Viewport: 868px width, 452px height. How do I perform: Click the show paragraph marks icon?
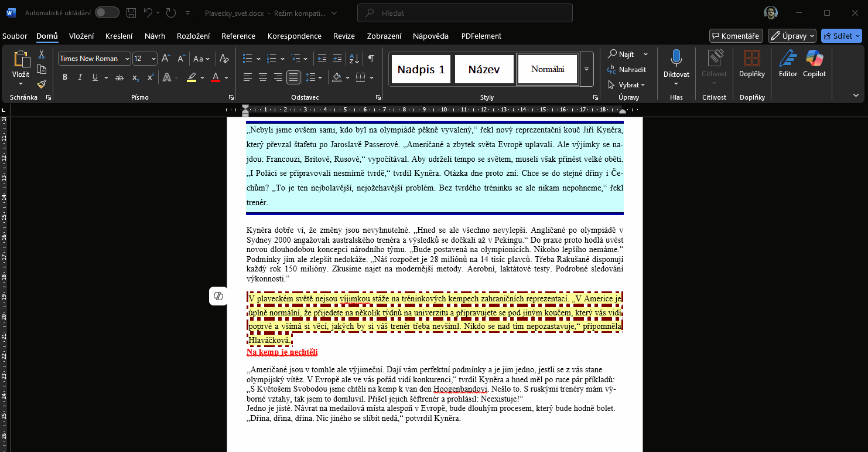point(371,59)
